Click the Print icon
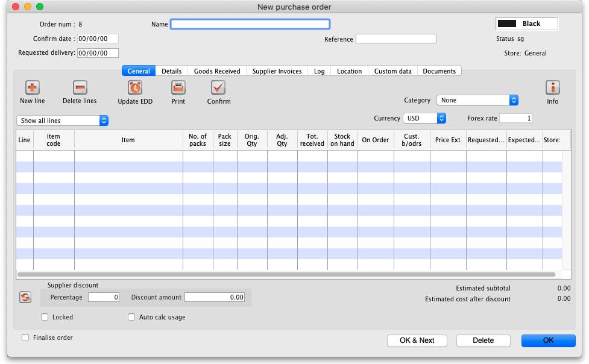Viewport: 589px width, 364px height. click(178, 87)
